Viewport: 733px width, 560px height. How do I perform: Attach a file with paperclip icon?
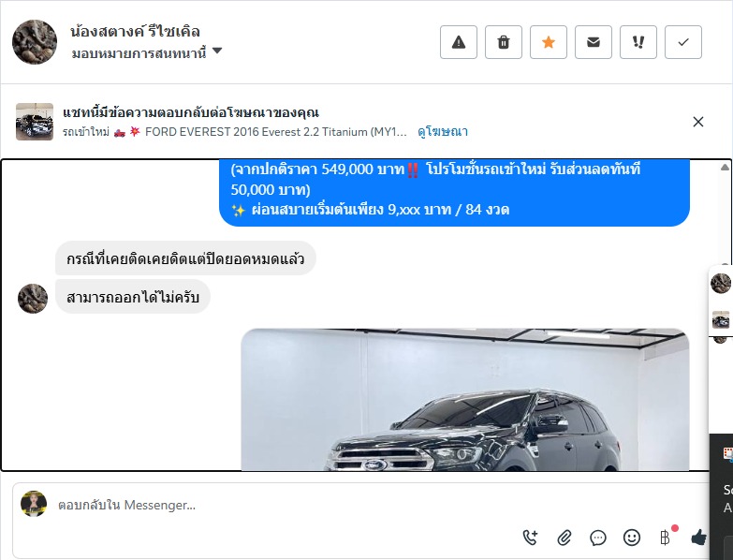[564, 538]
